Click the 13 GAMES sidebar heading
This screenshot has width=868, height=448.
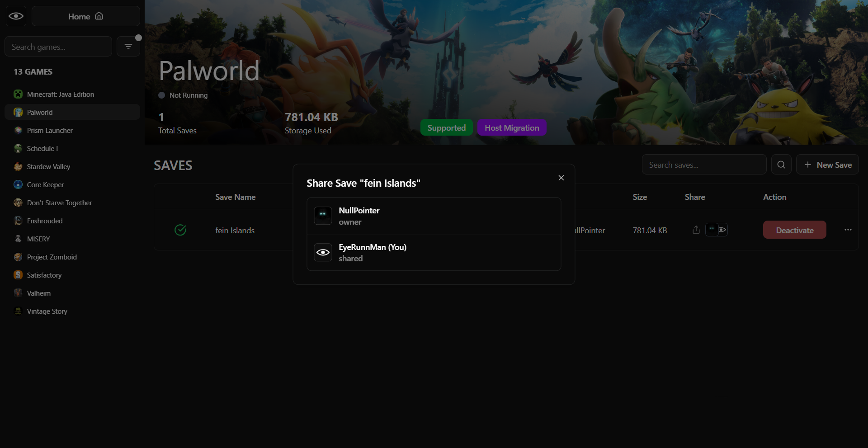[33, 72]
